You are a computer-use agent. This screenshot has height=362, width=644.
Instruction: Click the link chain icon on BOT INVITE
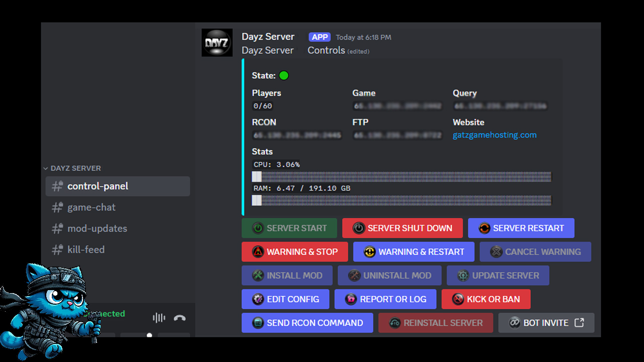click(x=514, y=322)
